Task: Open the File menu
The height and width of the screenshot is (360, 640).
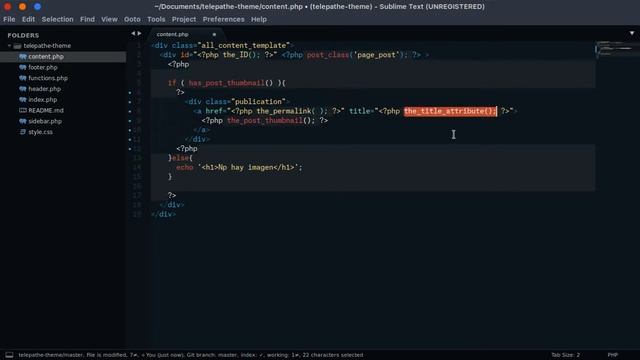Action: coord(9,19)
